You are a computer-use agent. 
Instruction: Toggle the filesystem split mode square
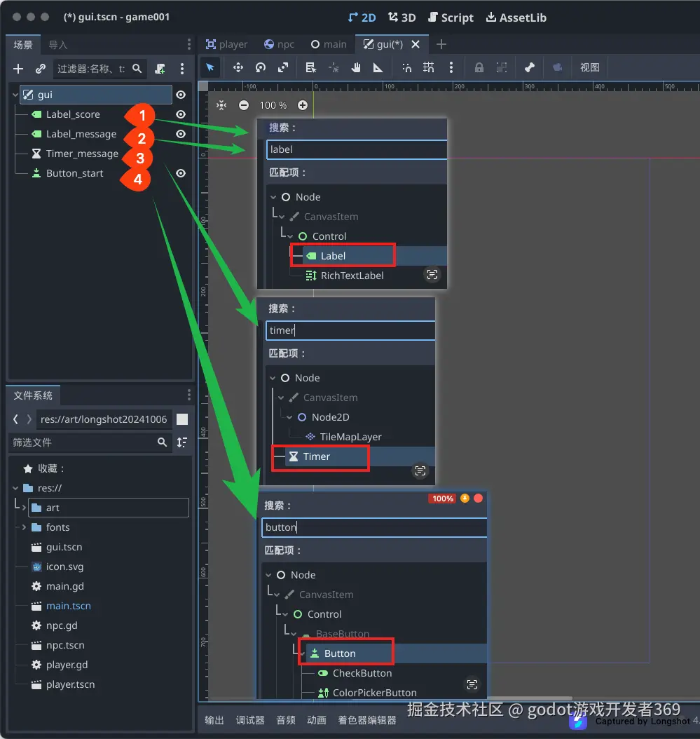pyautogui.click(x=182, y=419)
